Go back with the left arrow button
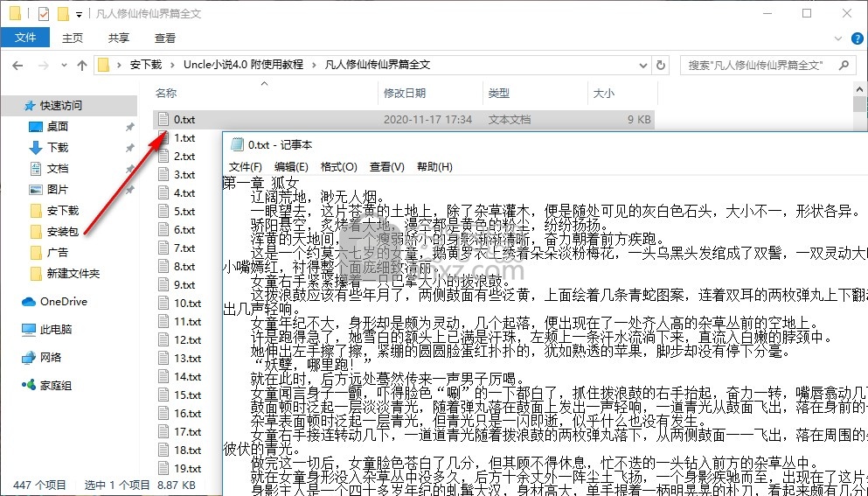This screenshot has width=868, height=496. coord(17,66)
